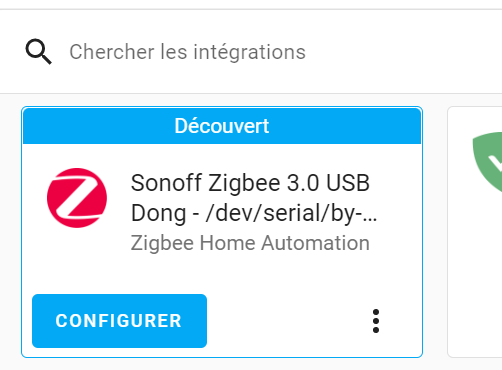Click the white Z stripe in the Zigbee emblem

click(77, 198)
